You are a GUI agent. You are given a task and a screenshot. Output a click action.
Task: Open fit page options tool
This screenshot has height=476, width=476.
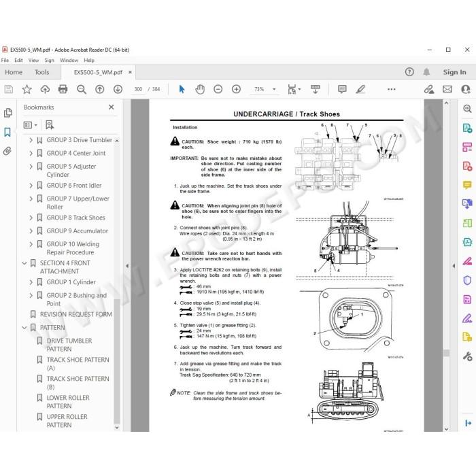[294, 89]
